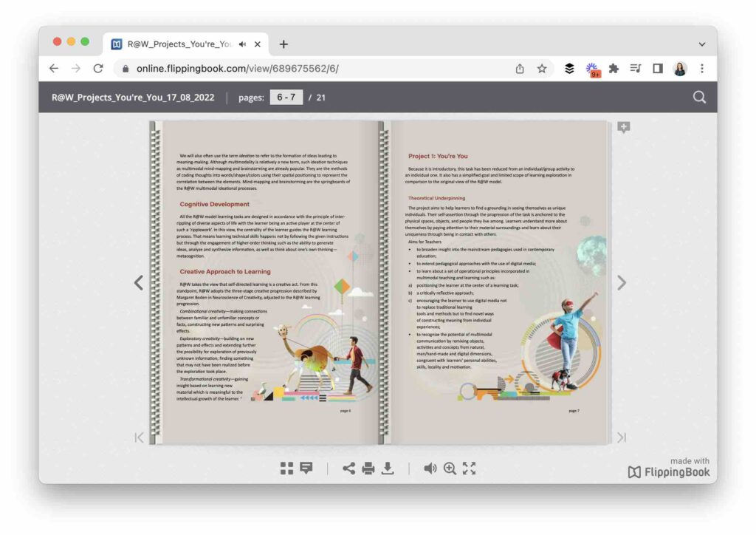This screenshot has height=535, width=756.
Task: Mute audio on the browser tab
Action: [242, 44]
